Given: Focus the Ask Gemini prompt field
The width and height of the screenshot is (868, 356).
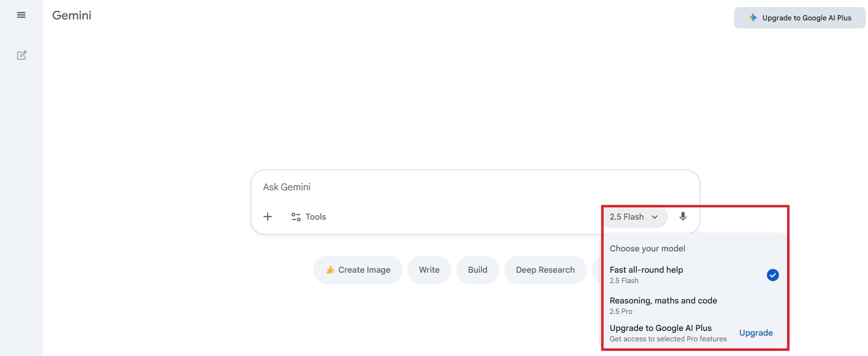Looking at the screenshot, I should pos(426,187).
